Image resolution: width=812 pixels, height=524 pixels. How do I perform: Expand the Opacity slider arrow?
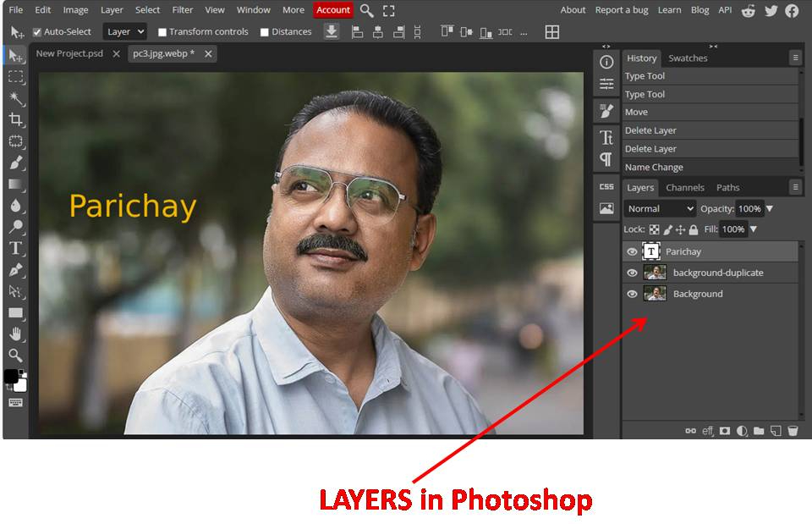(770, 209)
